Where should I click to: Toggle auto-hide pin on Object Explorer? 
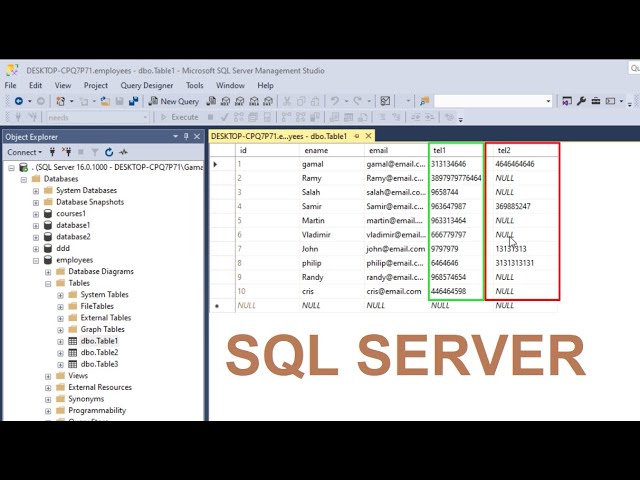[x=186, y=136]
